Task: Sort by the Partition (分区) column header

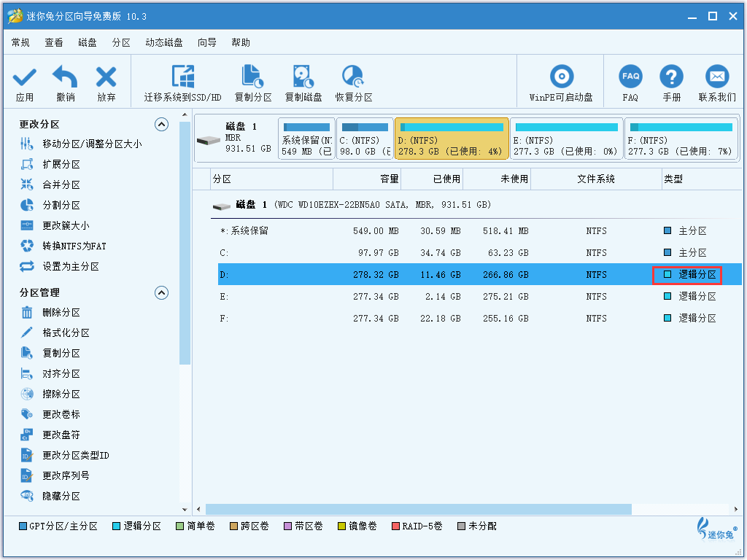Action: (271, 179)
